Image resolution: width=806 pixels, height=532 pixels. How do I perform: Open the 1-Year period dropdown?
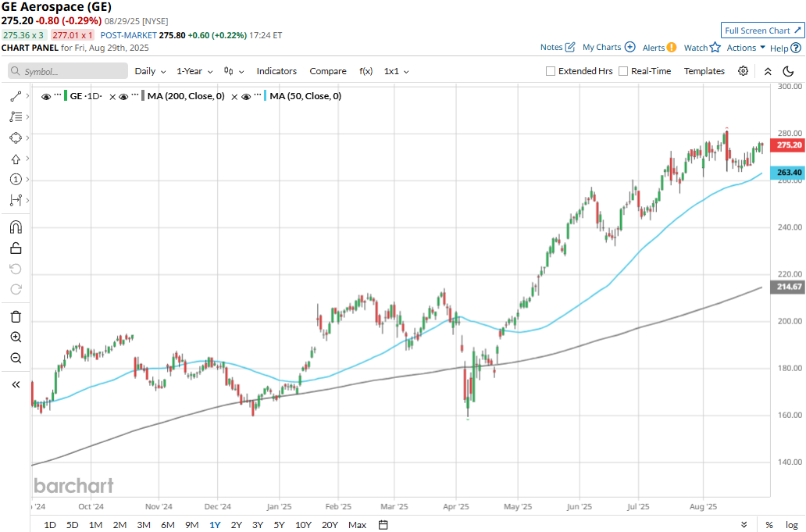click(194, 71)
